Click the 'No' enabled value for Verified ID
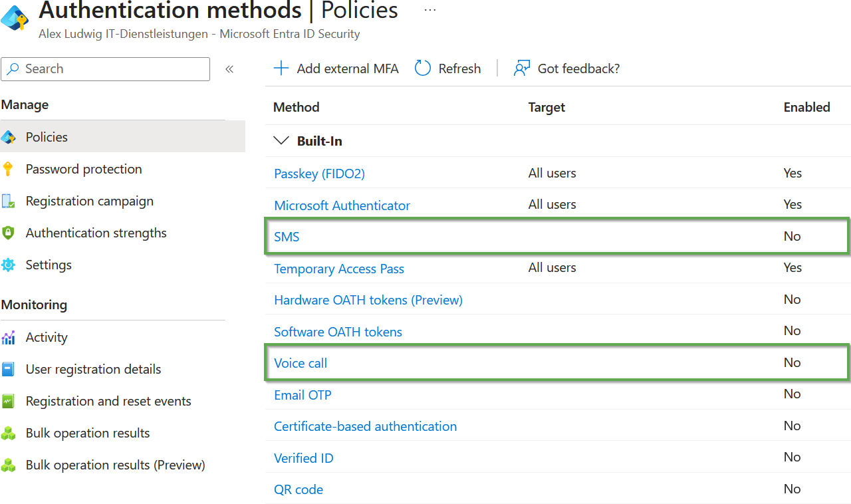The image size is (851, 504). point(792,457)
